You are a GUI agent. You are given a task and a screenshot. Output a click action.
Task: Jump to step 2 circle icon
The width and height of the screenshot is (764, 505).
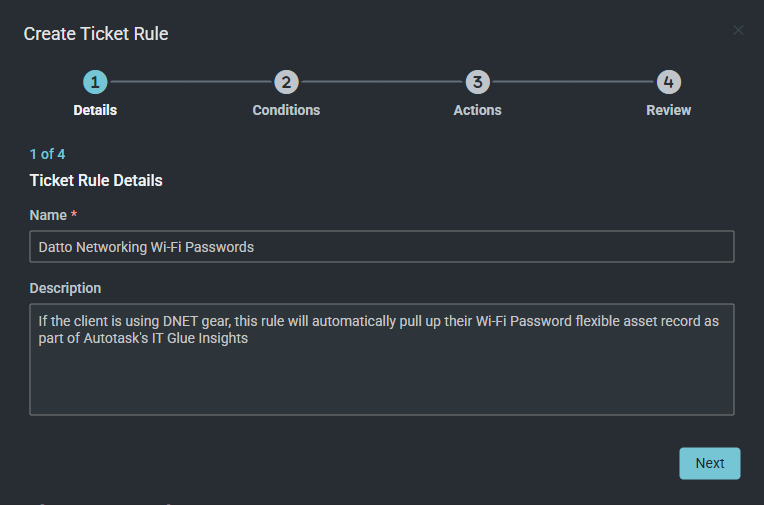click(286, 82)
